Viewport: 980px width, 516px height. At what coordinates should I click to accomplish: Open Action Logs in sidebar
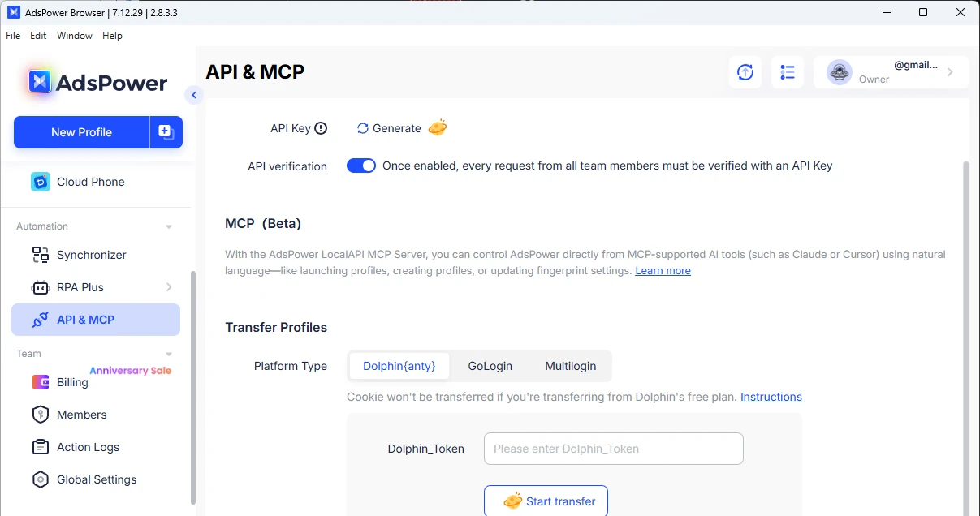click(x=88, y=447)
